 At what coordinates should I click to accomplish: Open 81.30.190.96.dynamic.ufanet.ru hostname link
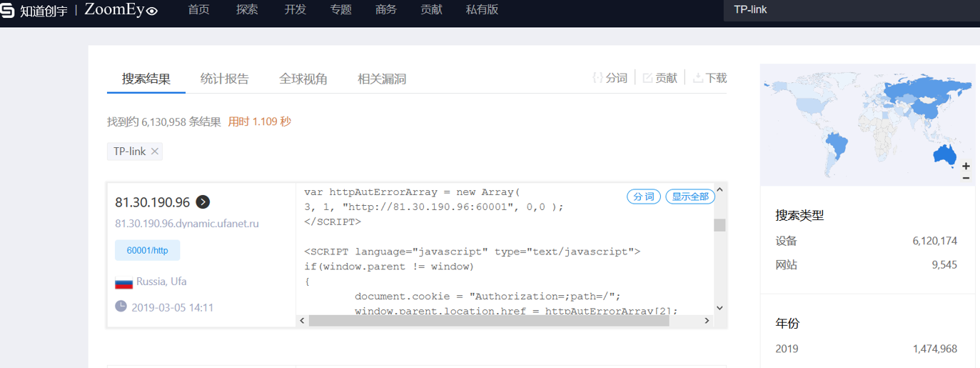pos(187,224)
